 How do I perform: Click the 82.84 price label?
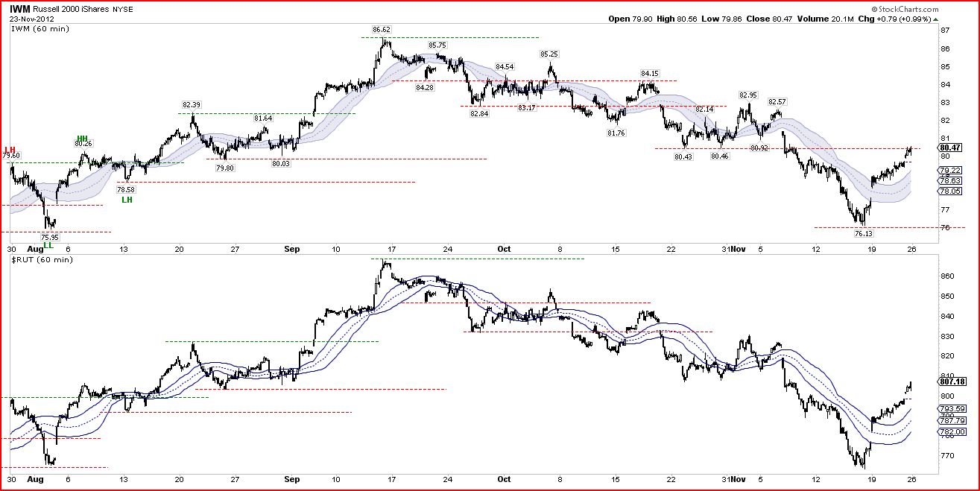coord(479,113)
